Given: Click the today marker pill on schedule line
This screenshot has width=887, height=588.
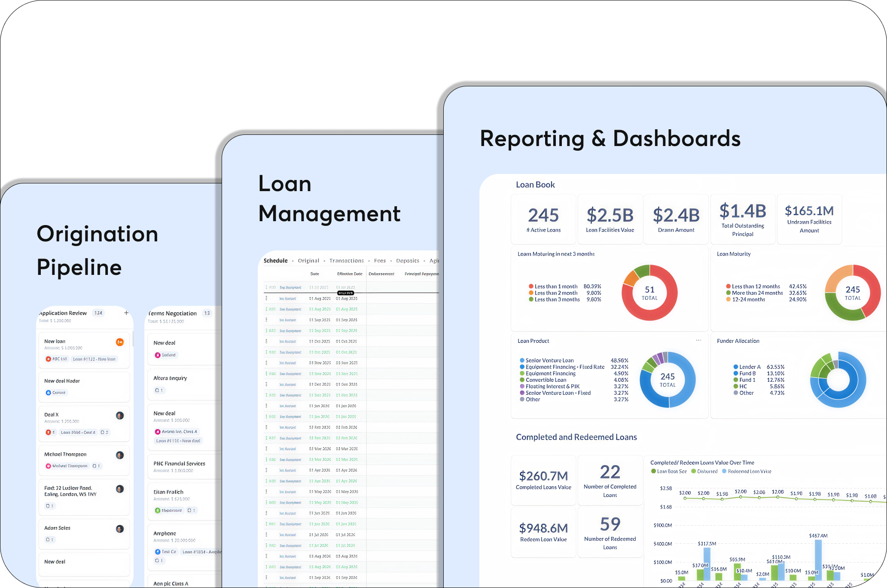Looking at the screenshot, I should [346, 293].
